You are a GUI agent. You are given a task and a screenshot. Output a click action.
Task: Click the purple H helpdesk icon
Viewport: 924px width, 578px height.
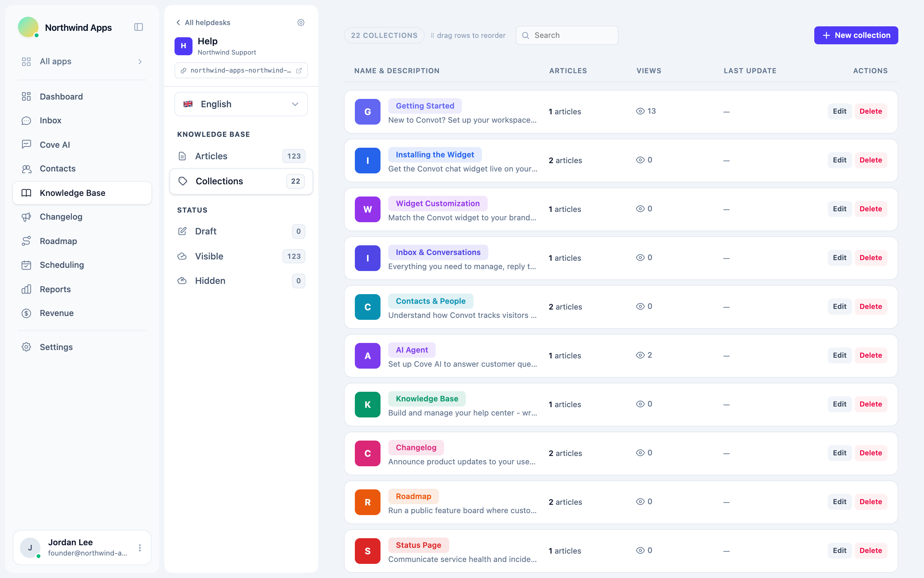click(x=183, y=46)
